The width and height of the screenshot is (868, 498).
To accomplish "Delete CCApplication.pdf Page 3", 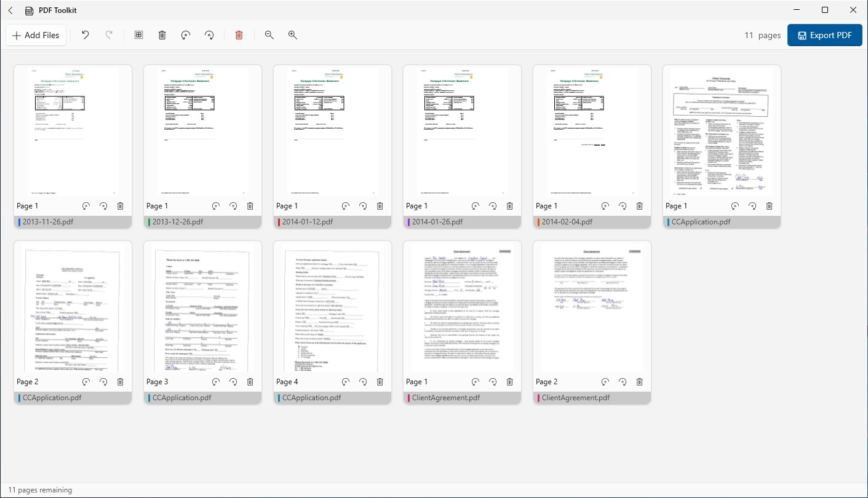I will pos(250,382).
